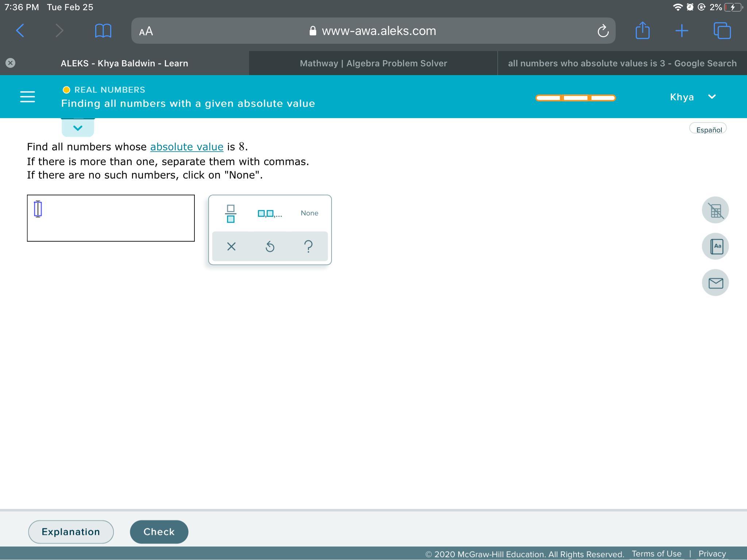The width and height of the screenshot is (747, 560).
Task: Click the None answer option
Action: click(309, 213)
